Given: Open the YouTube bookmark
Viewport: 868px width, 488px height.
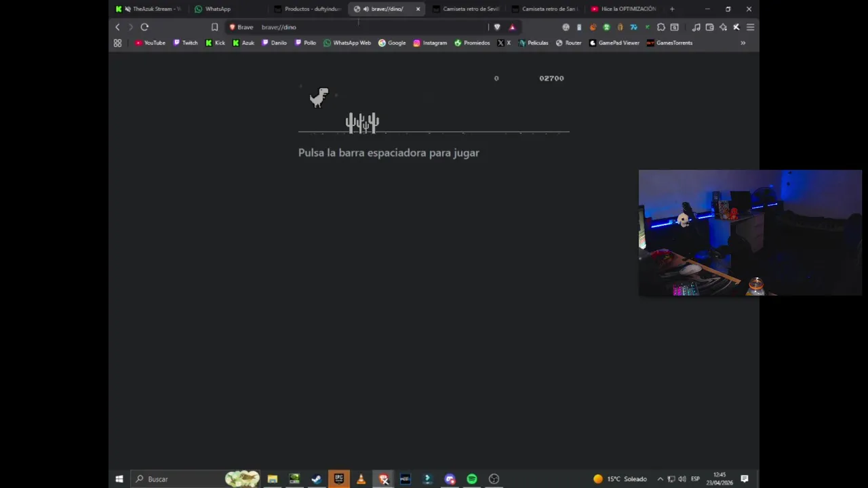Looking at the screenshot, I should click(x=150, y=43).
